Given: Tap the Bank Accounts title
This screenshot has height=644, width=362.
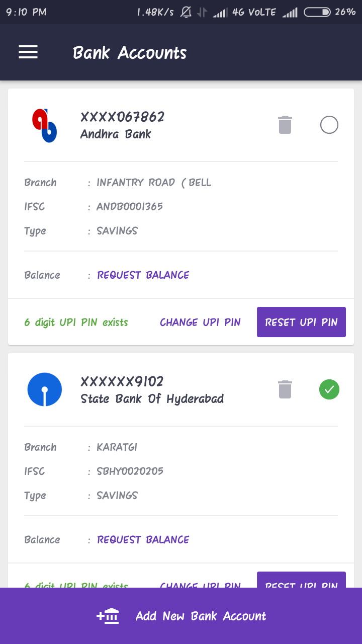Looking at the screenshot, I should point(130,53).
